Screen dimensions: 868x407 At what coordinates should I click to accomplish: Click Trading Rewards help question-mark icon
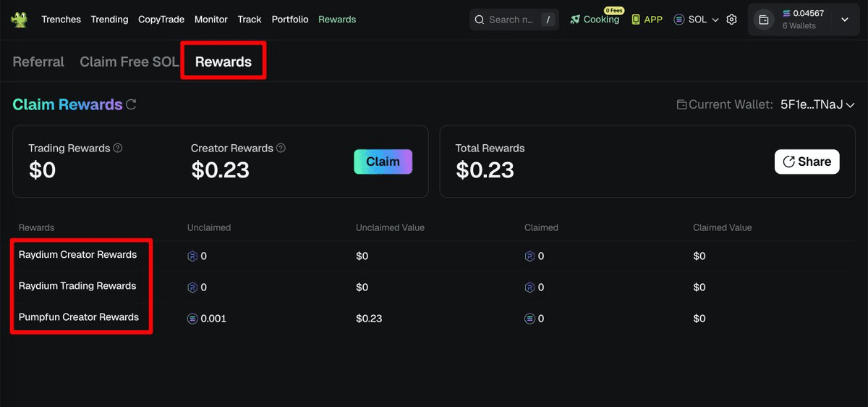(118, 148)
